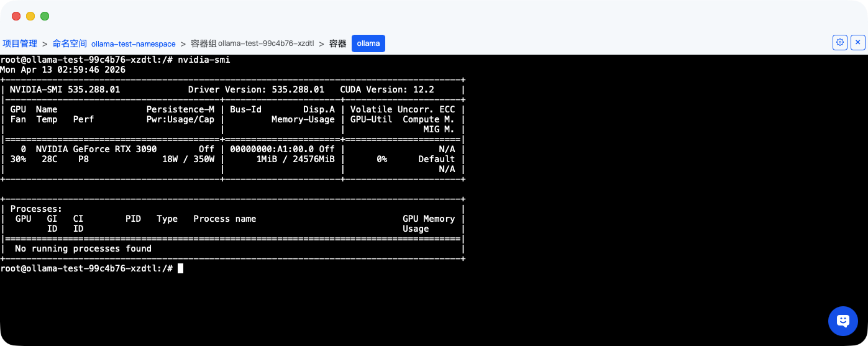Image resolution: width=868 pixels, height=346 pixels.
Task: Select pod ollama-test-99c4b76-xzdtl in breadcrumb
Action: point(266,44)
